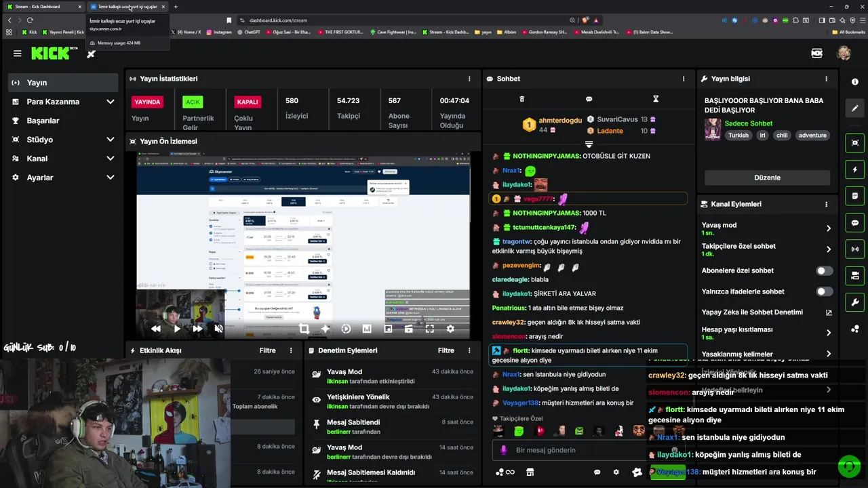Screen dimensions: 868x488
Task: Select Yayın in left sidebar
Action: click(63, 83)
